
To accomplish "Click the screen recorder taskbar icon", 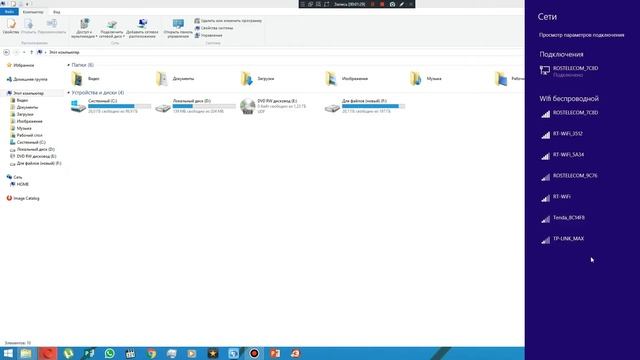I will [x=254, y=353].
